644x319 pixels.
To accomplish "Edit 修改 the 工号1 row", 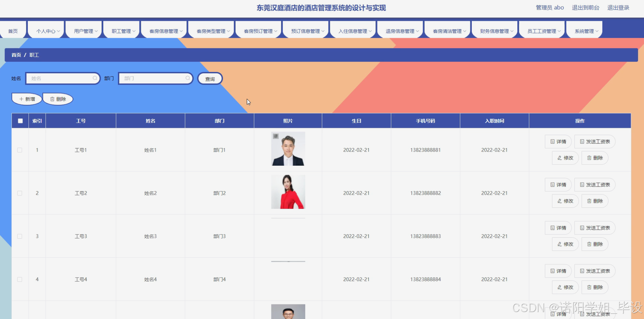I will click(x=565, y=158).
